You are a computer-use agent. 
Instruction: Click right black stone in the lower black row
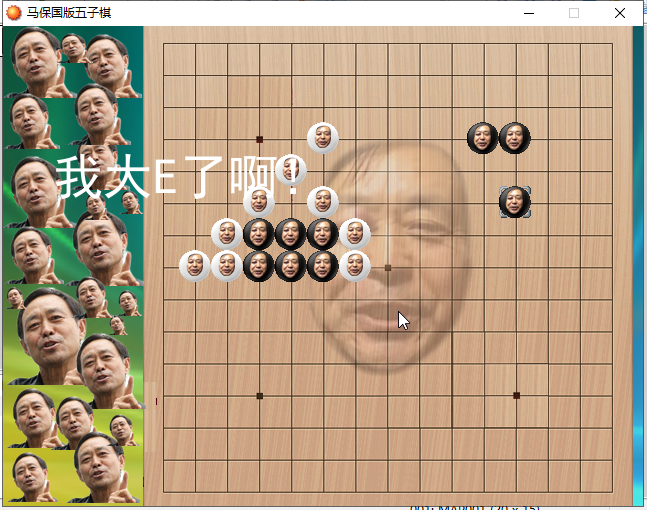[x=323, y=266]
